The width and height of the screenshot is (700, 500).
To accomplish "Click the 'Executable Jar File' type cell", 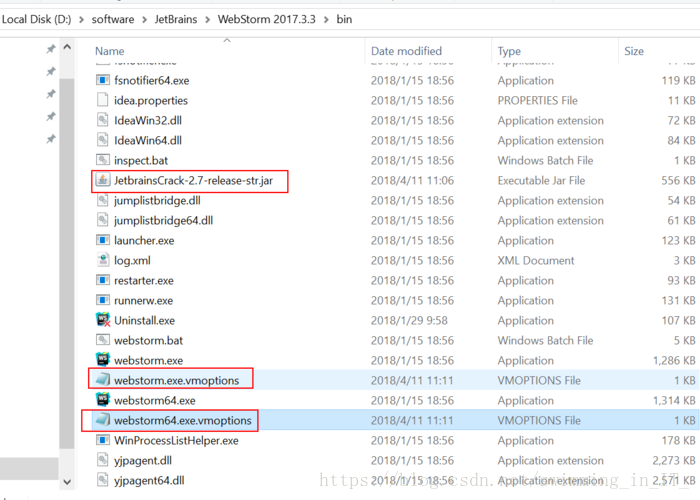I will [x=541, y=180].
